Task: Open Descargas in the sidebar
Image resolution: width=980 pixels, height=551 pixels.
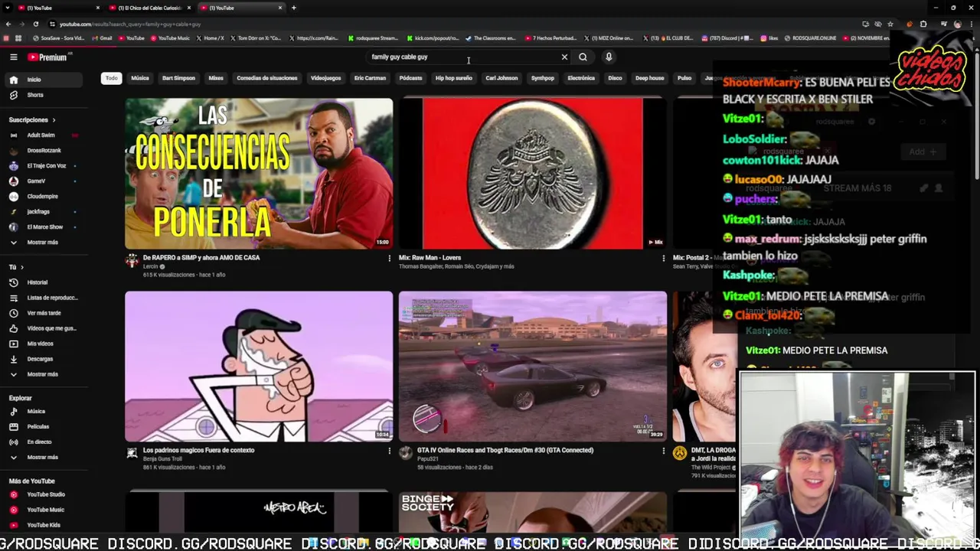Action: [x=44, y=359]
